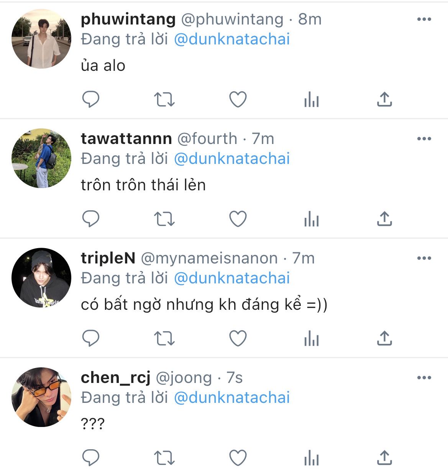This screenshot has width=448, height=476.
Task: View analytics for chen_rcj's "???" tweet
Action: click(311, 458)
